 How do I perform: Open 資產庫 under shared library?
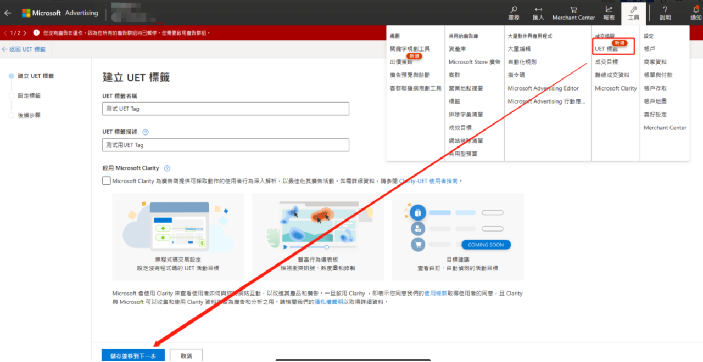tap(457, 49)
